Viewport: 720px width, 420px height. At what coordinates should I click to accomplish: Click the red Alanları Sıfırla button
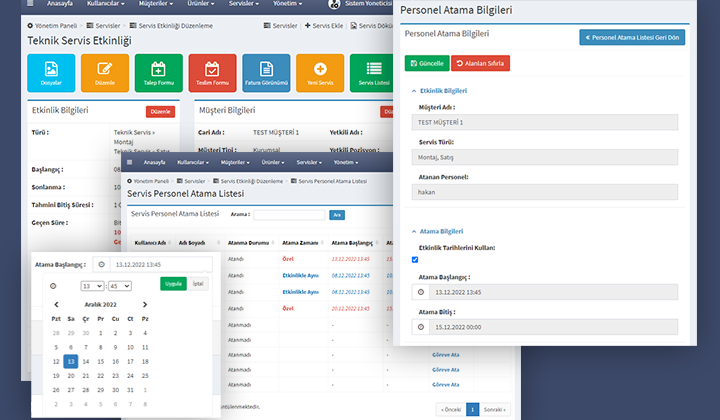tap(480, 63)
